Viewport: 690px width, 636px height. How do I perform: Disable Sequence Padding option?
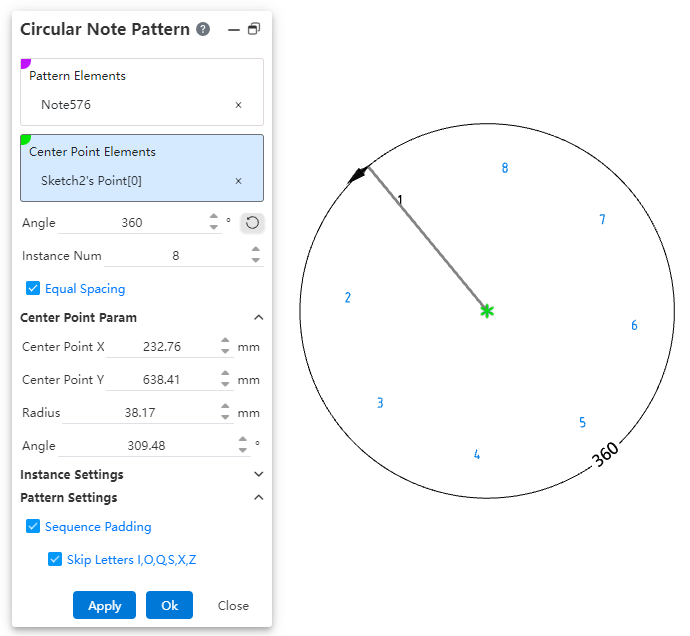coord(33,527)
